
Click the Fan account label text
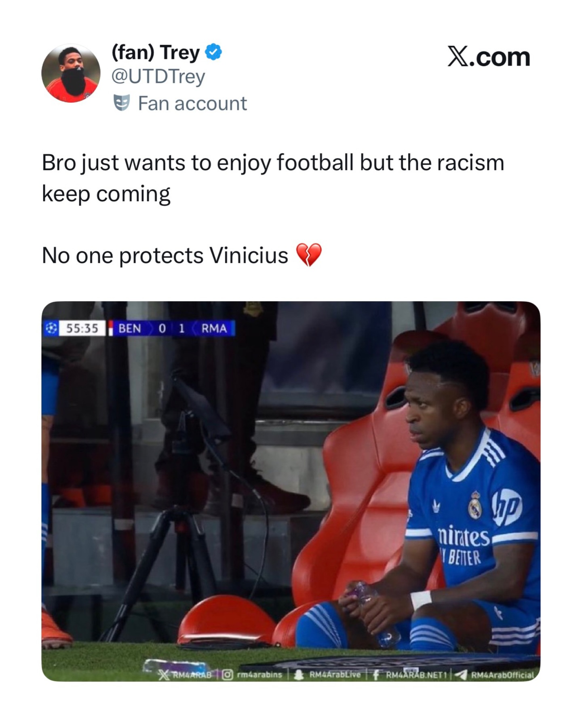click(192, 103)
